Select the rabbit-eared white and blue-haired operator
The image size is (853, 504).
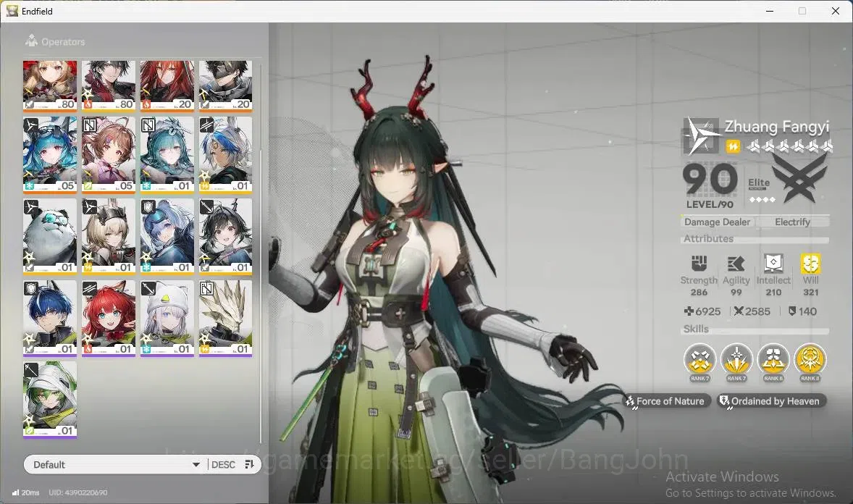point(225,154)
